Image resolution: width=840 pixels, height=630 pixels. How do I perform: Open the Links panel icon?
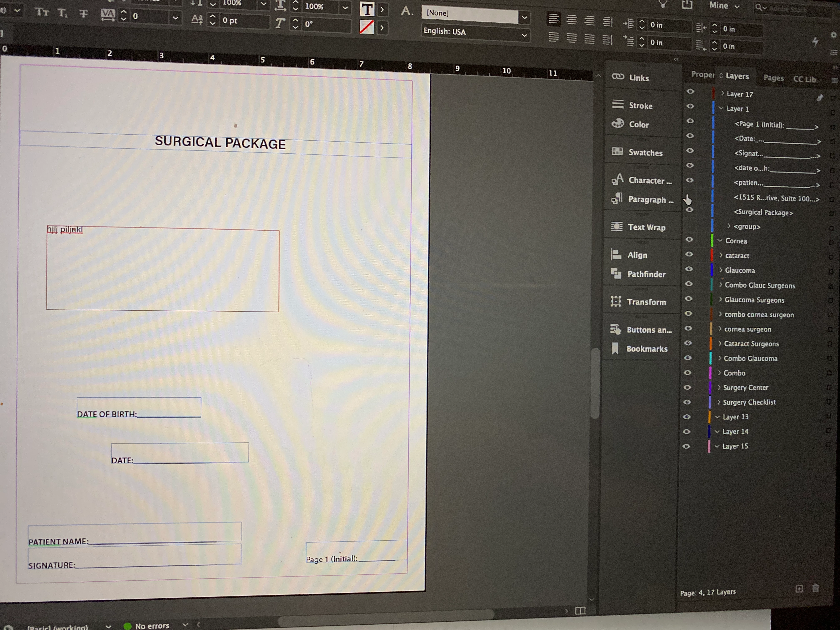click(618, 77)
